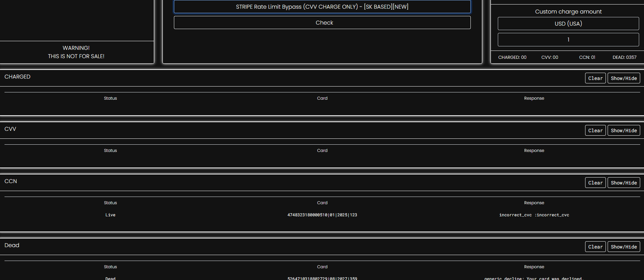Click the Card column header in CVV table

[322, 151]
